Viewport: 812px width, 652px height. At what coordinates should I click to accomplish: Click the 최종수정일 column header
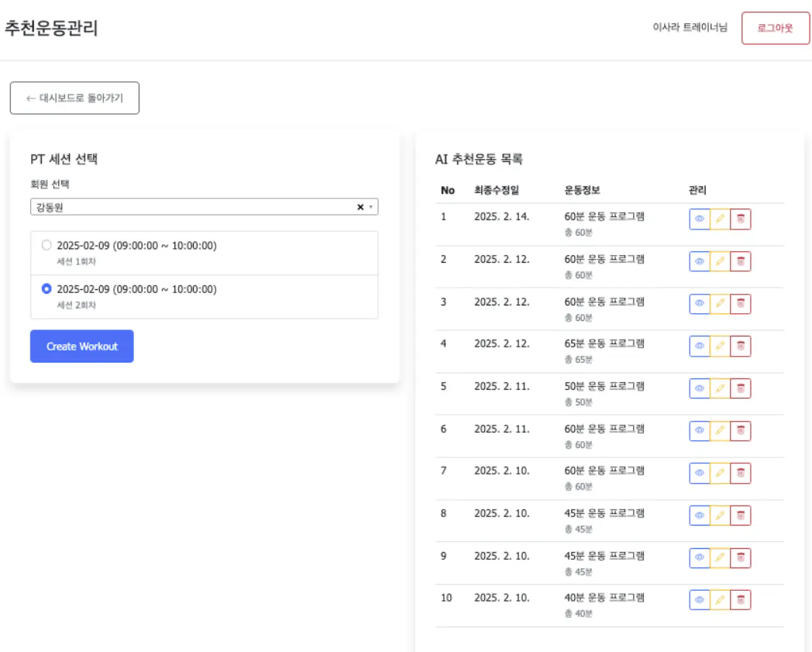click(x=496, y=190)
